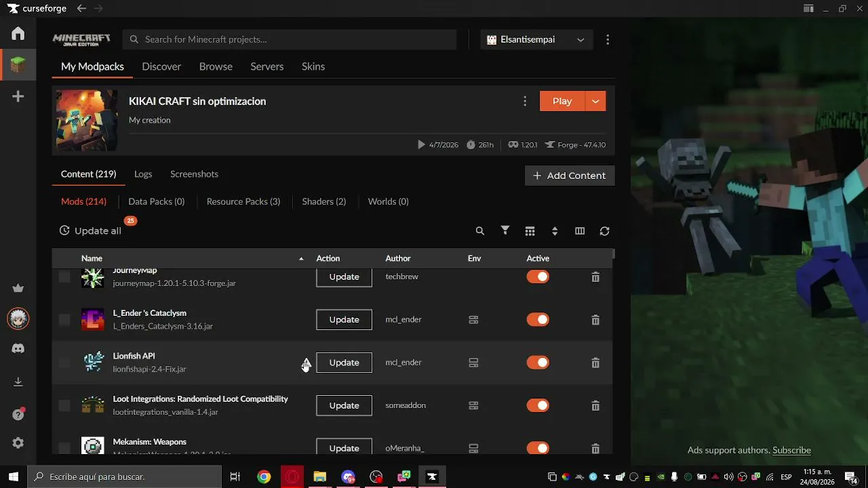Image resolution: width=868 pixels, height=488 pixels.
Task: Open the settings gear in the sidebar
Action: pos(18,443)
